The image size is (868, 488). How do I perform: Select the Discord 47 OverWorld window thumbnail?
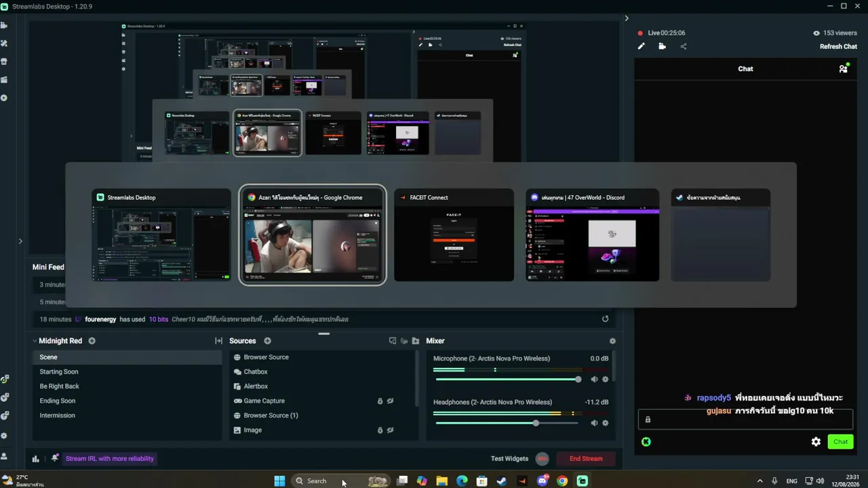pos(592,235)
